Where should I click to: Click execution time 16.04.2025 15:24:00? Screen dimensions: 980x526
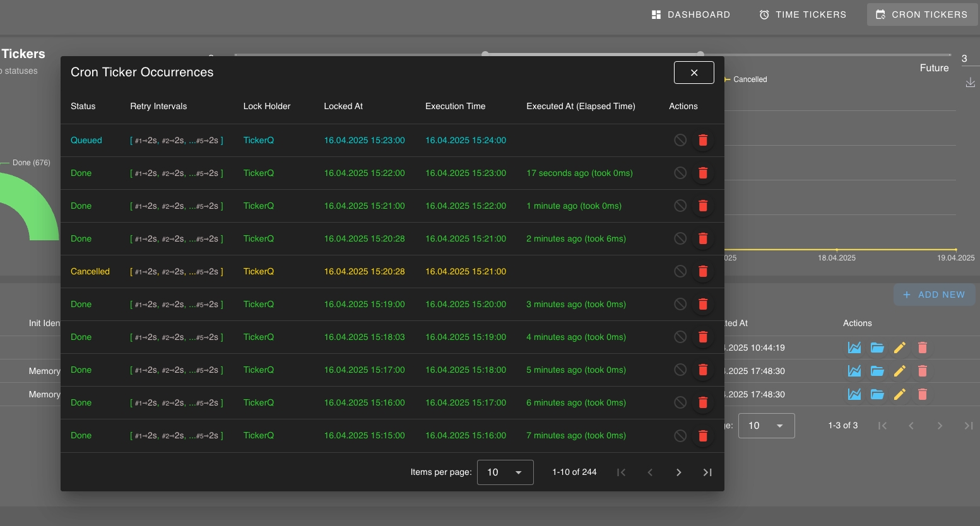tap(466, 140)
